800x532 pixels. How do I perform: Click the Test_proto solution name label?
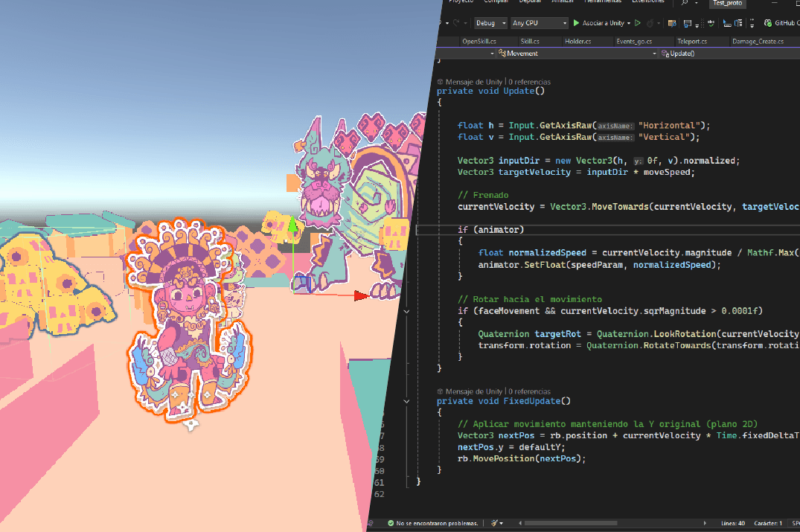[728, 3]
